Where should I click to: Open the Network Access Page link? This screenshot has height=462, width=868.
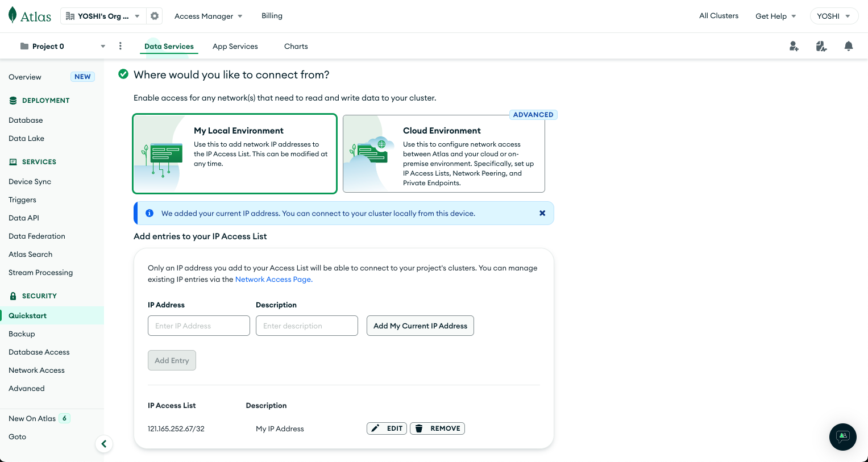pyautogui.click(x=274, y=279)
